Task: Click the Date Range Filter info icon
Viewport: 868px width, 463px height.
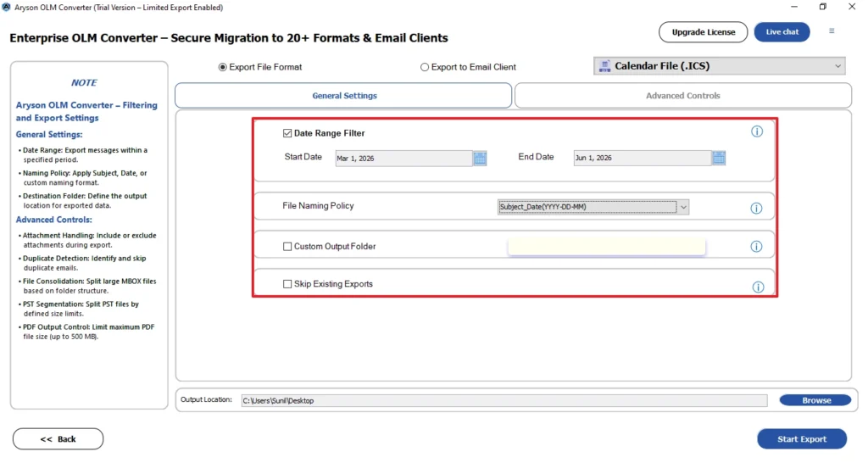Action: coord(757,131)
